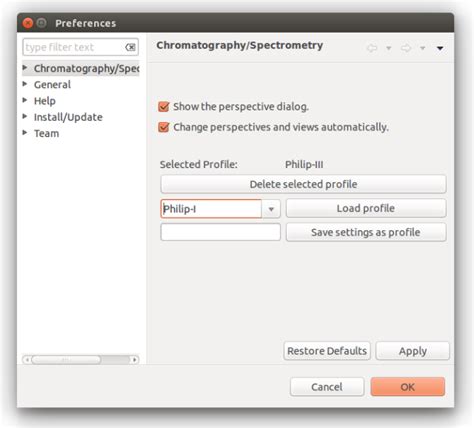
Task: Click into the Philip-I combo text field
Action: click(x=211, y=209)
